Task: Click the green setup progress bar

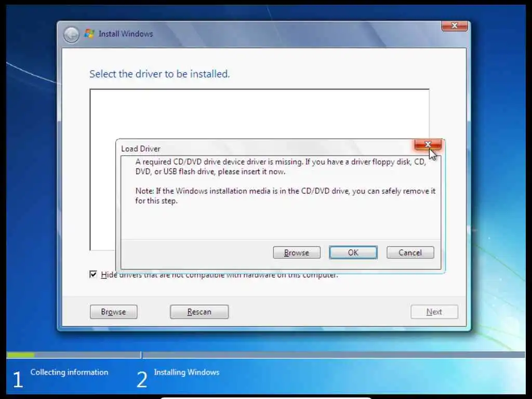Action: click(21, 355)
